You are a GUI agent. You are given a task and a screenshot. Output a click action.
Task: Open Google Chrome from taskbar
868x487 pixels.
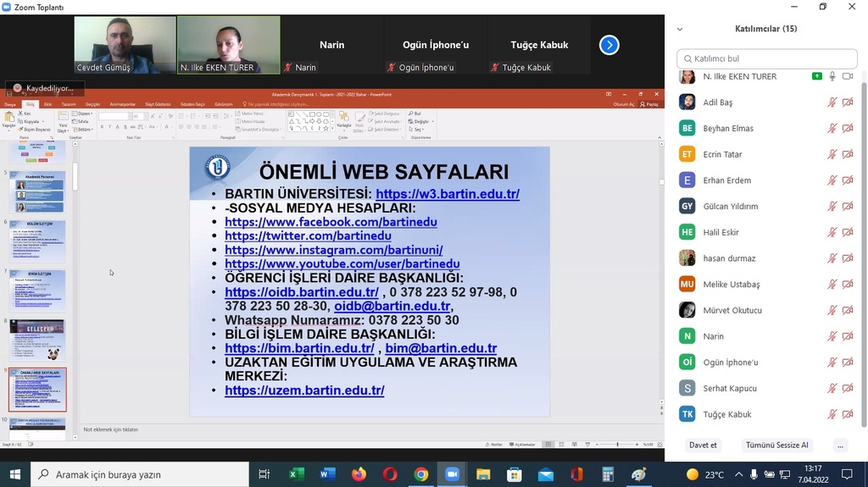click(421, 474)
